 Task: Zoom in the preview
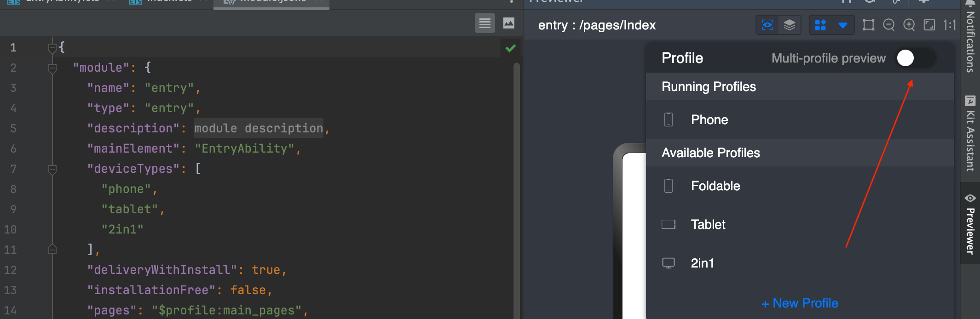909,25
